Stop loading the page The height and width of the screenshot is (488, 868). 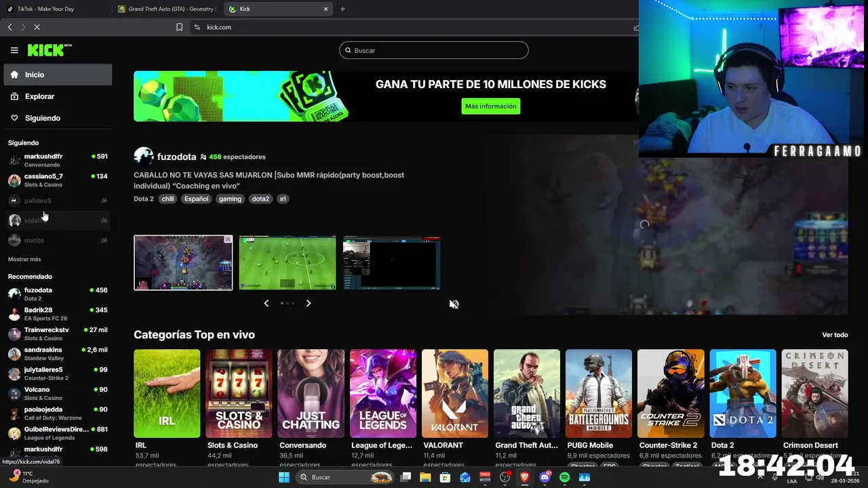[37, 27]
